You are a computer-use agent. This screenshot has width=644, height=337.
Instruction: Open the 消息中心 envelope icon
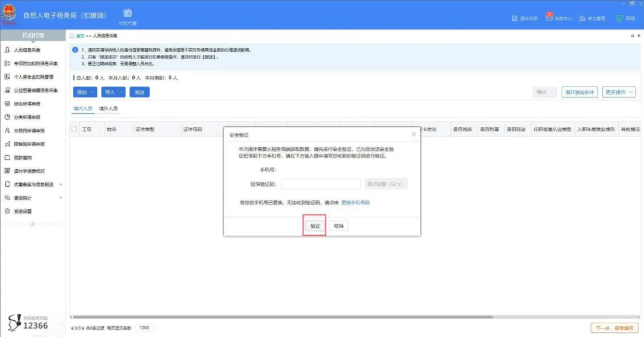coord(549,18)
